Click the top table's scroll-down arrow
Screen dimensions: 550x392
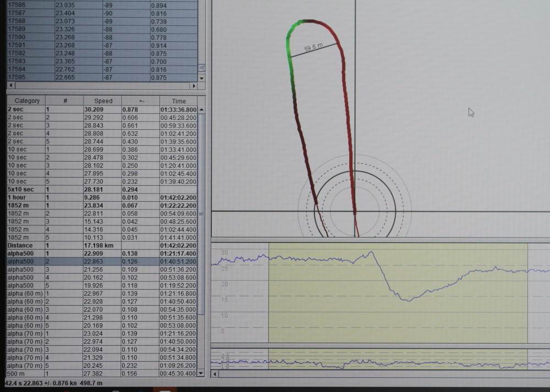point(201,78)
